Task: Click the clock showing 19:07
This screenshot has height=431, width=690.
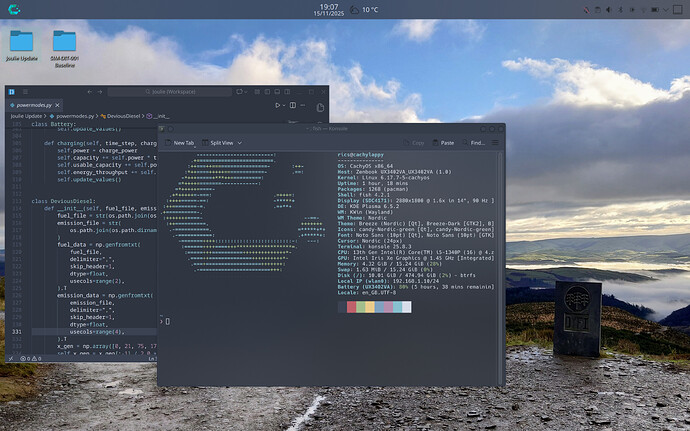Action: (329, 10)
